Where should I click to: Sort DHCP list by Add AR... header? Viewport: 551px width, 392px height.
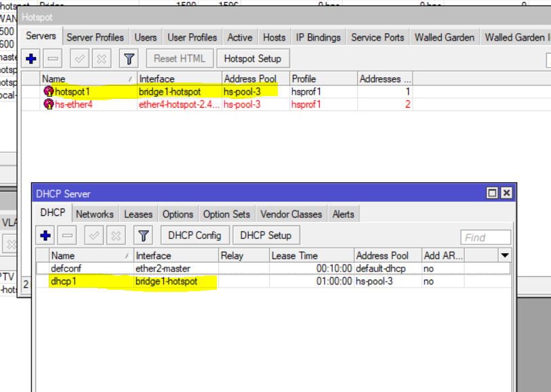pyautogui.click(x=443, y=255)
